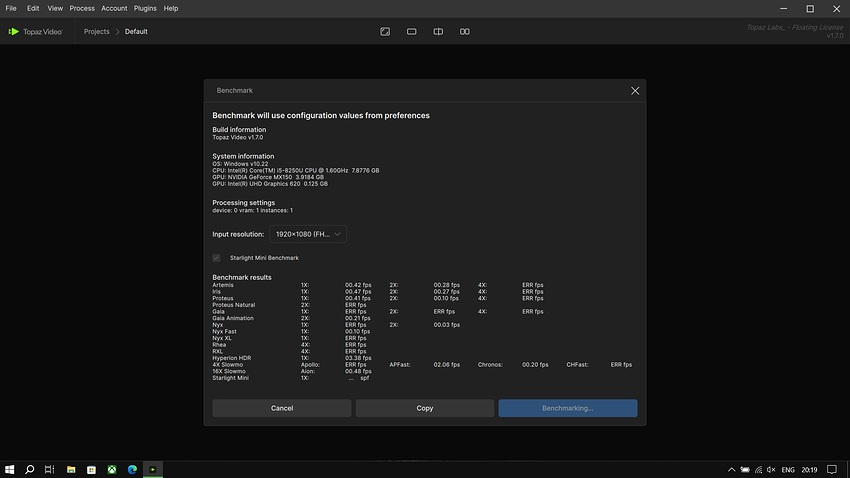Click the 20:19 taskbar clock

point(809,470)
